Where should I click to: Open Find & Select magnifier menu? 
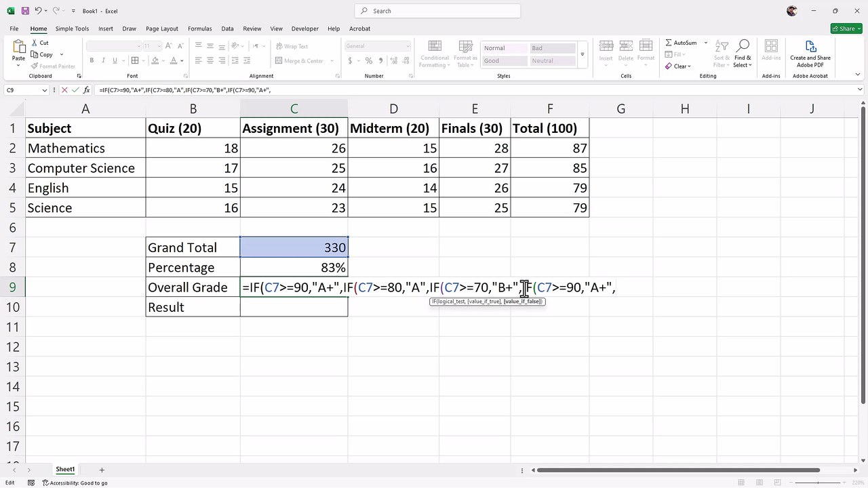(743, 54)
